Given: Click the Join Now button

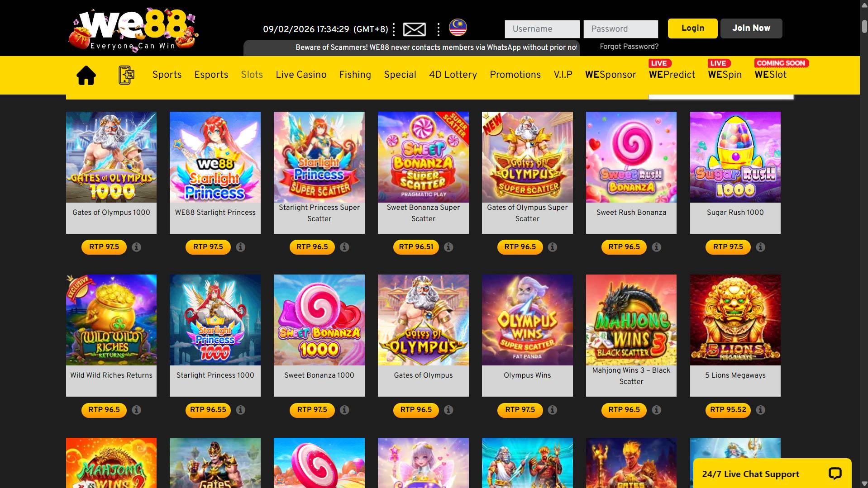Looking at the screenshot, I should click(751, 28).
